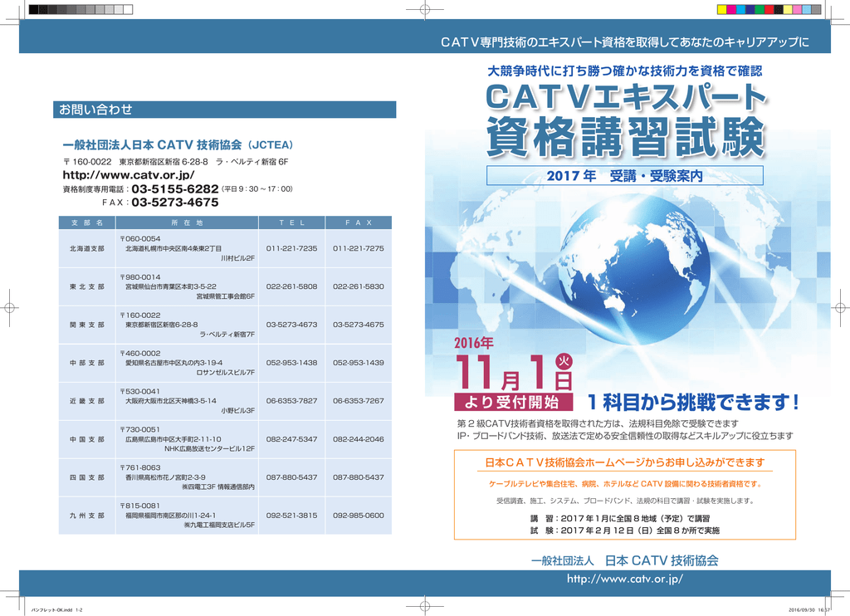Click the FAX column header in the table
The height and width of the screenshot is (616, 850).
click(359, 222)
